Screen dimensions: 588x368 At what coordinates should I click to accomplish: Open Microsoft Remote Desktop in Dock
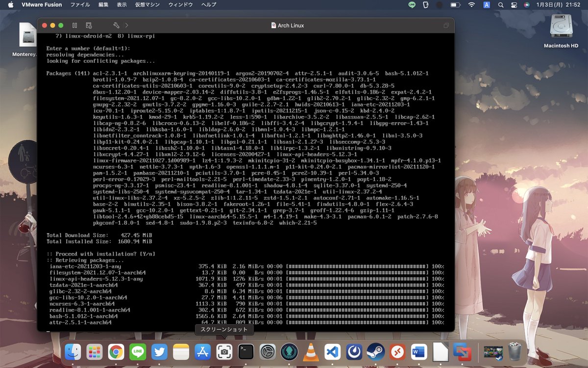397,351
